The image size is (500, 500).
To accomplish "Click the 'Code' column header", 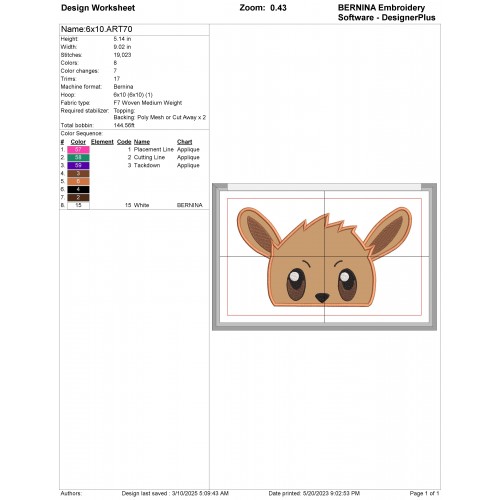I will (124, 142).
